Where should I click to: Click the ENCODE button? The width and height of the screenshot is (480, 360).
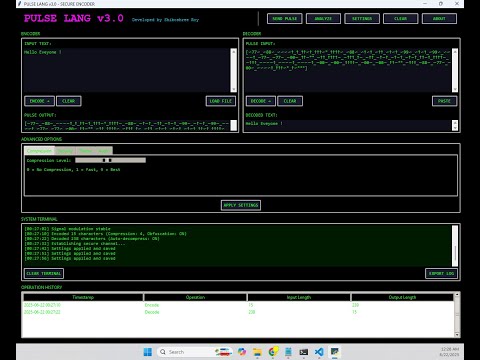[39, 101]
